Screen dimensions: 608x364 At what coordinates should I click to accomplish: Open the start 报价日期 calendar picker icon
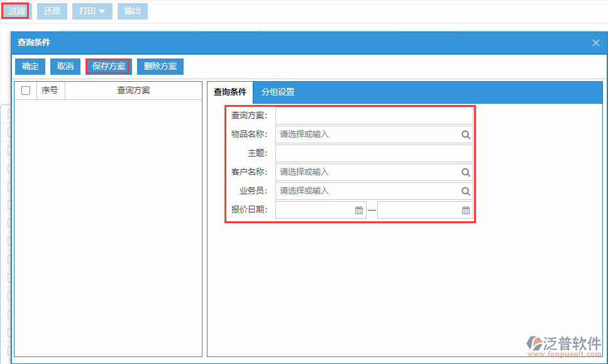[358, 209]
